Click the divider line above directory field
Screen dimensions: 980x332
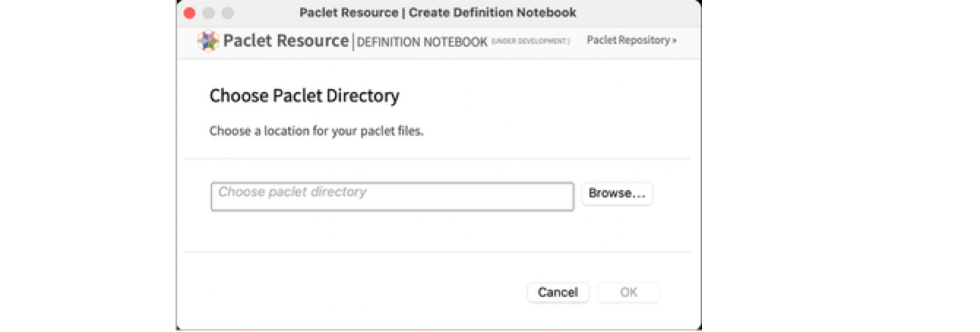[x=437, y=159]
